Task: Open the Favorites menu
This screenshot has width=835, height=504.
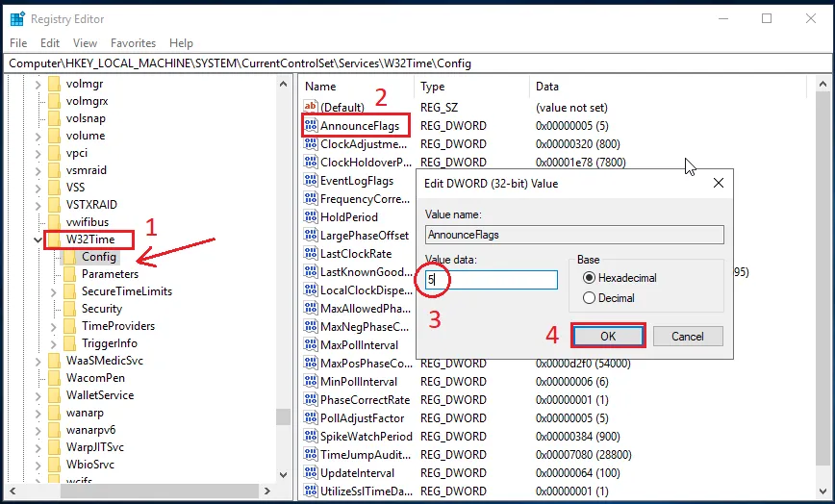Action: (133, 43)
